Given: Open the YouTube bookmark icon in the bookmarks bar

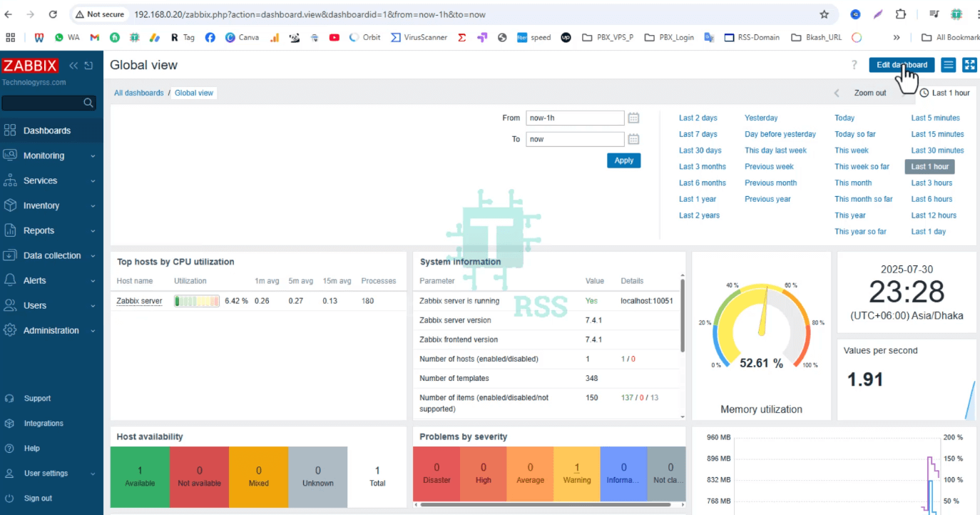Looking at the screenshot, I should tap(334, 37).
